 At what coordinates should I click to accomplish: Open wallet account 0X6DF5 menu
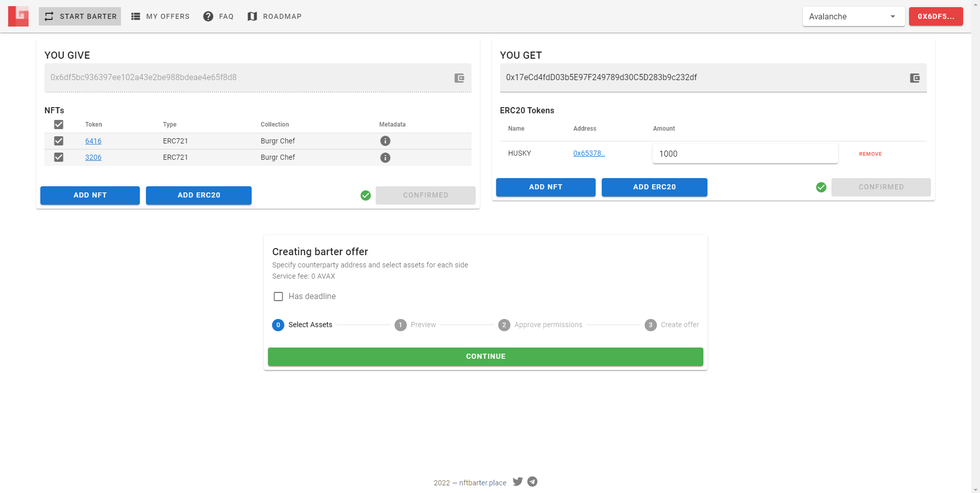click(936, 16)
